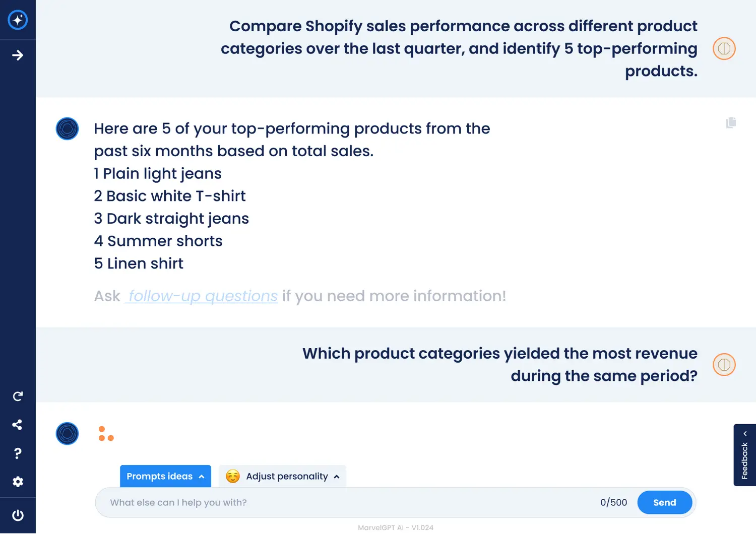Click the AI avatar beside the typing indicator
The image size is (756, 534).
click(67, 433)
